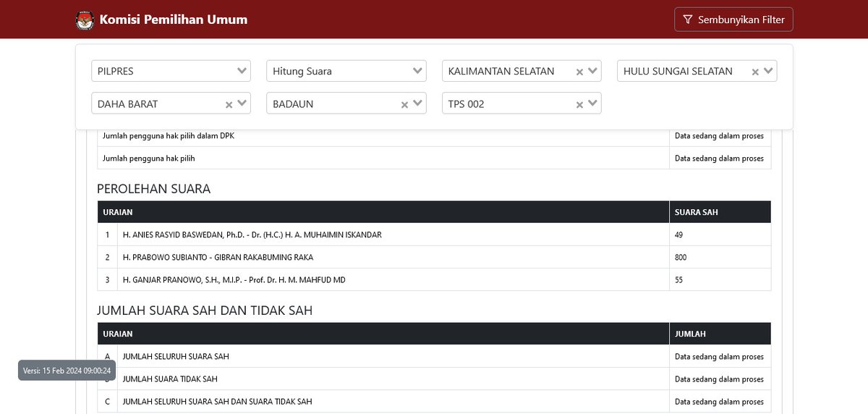Image resolution: width=868 pixels, height=414 pixels.
Task: Clear the KALIMANTAN SELATAN province selection
Action: pos(579,72)
